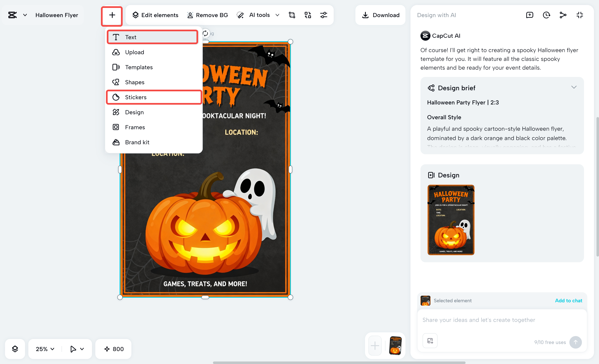Send the chat message with arrow button

(576, 342)
